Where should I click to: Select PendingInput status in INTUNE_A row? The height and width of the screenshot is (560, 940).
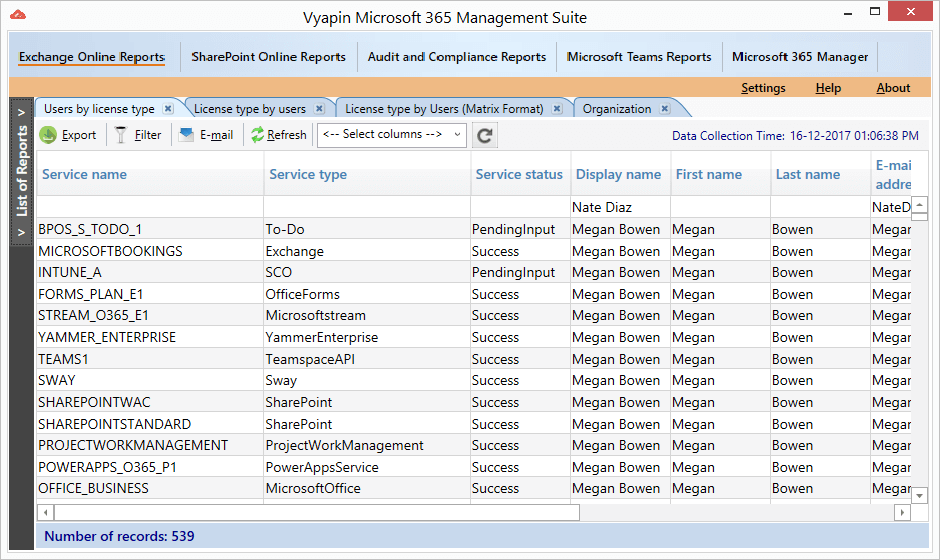point(520,272)
